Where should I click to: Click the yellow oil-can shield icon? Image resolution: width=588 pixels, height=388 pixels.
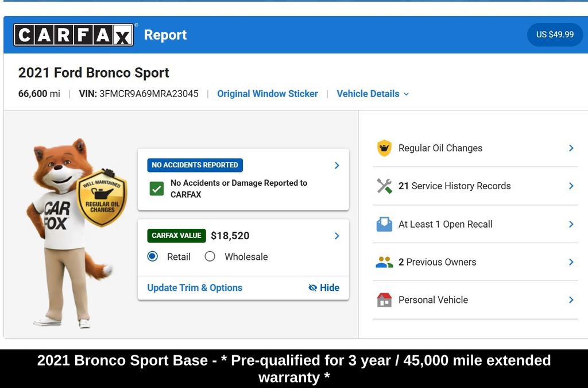(x=384, y=148)
